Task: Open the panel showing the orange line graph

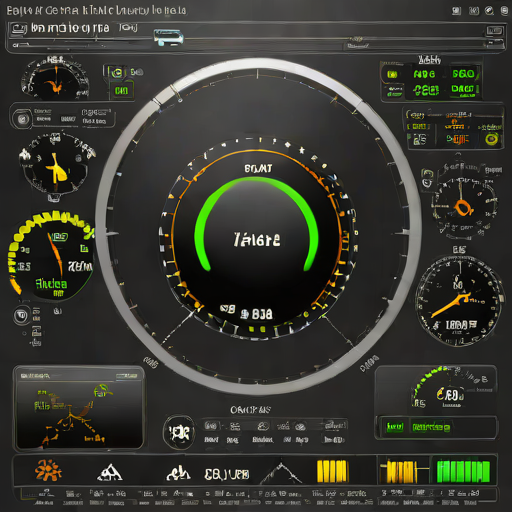Action: [79, 408]
